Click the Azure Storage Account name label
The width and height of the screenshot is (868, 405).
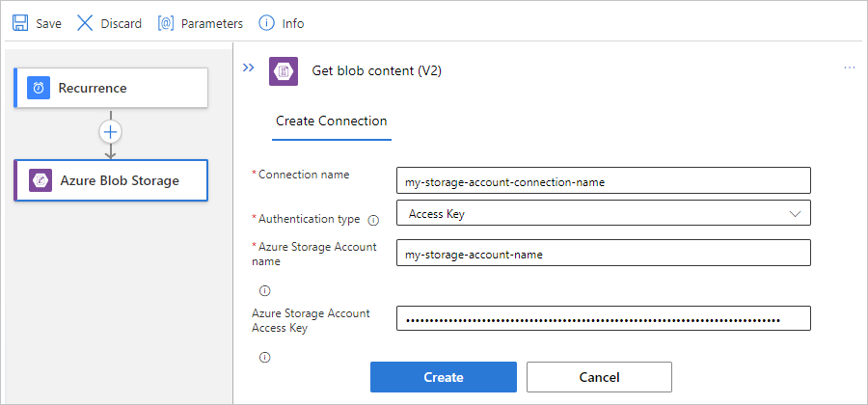314,254
